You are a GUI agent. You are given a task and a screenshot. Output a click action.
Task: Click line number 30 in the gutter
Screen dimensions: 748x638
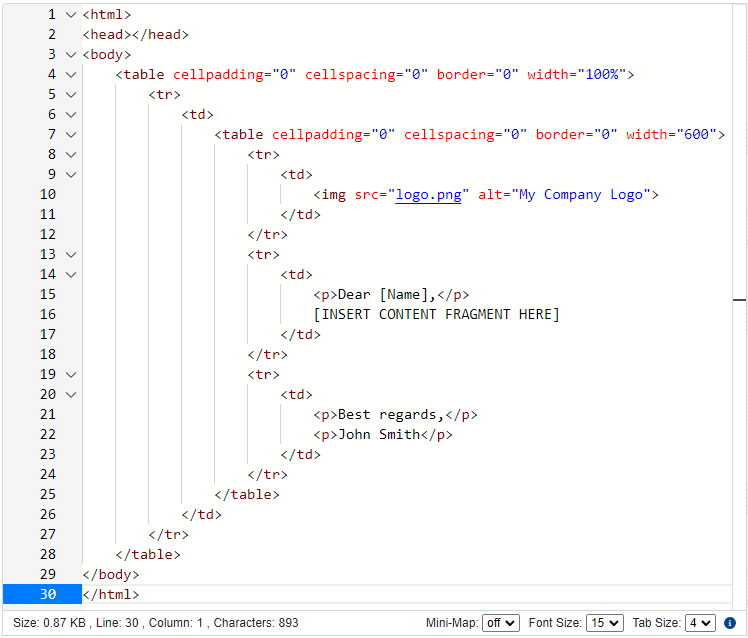tap(48, 594)
